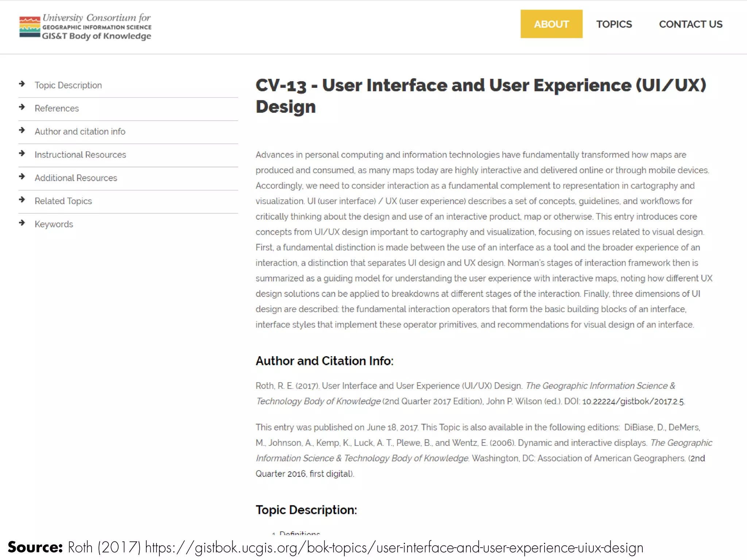Jump to the References section link
Screen dimensions: 747x560
pyautogui.click(x=57, y=108)
